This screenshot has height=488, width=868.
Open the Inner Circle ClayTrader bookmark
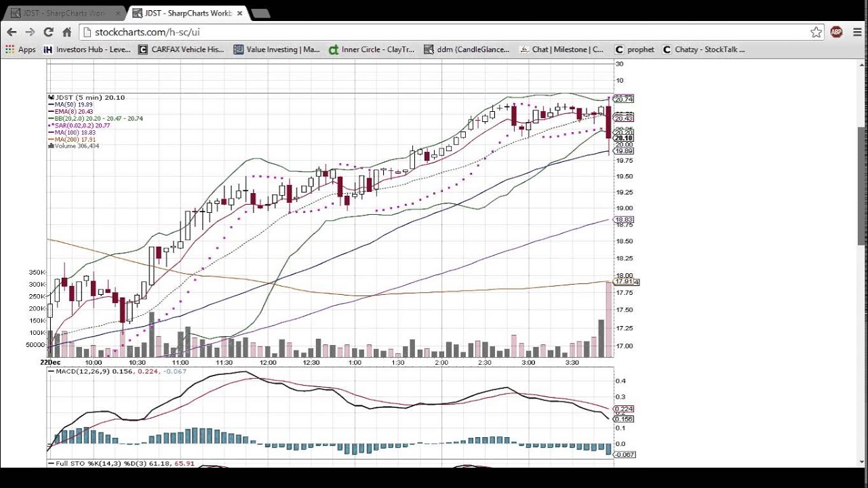click(372, 49)
